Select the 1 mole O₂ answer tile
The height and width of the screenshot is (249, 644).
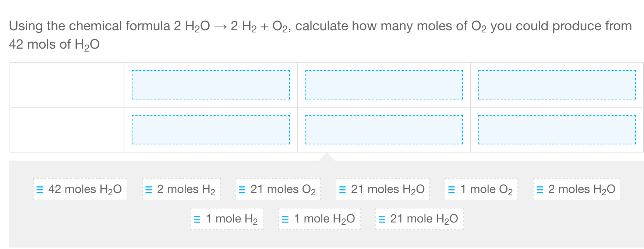481,189
